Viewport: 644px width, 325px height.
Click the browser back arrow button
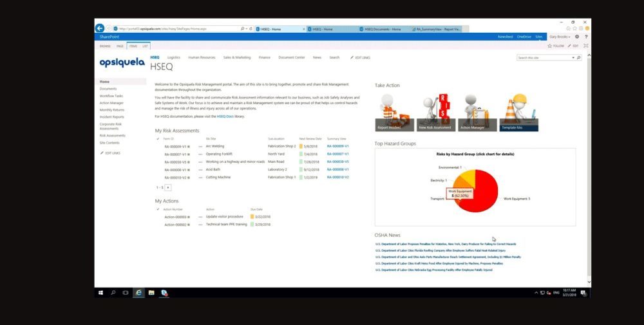point(100,28)
